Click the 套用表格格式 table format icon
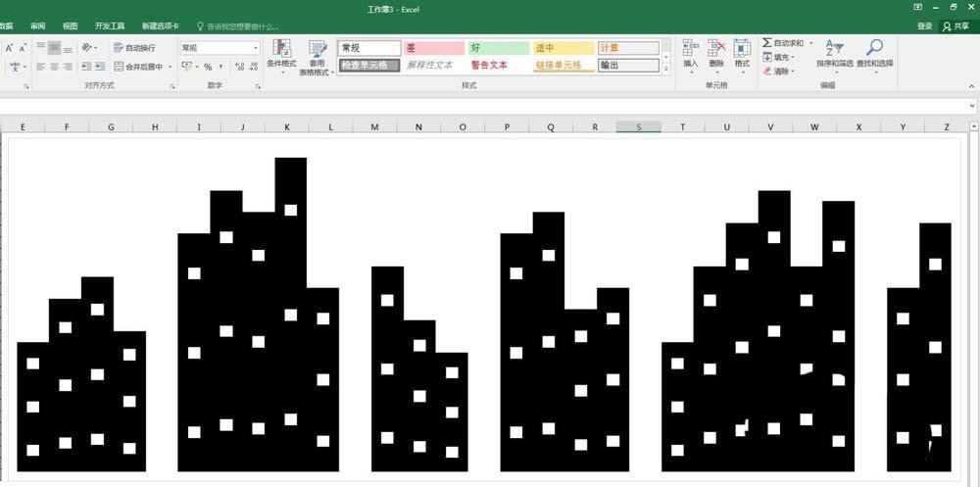 pyautogui.click(x=318, y=49)
